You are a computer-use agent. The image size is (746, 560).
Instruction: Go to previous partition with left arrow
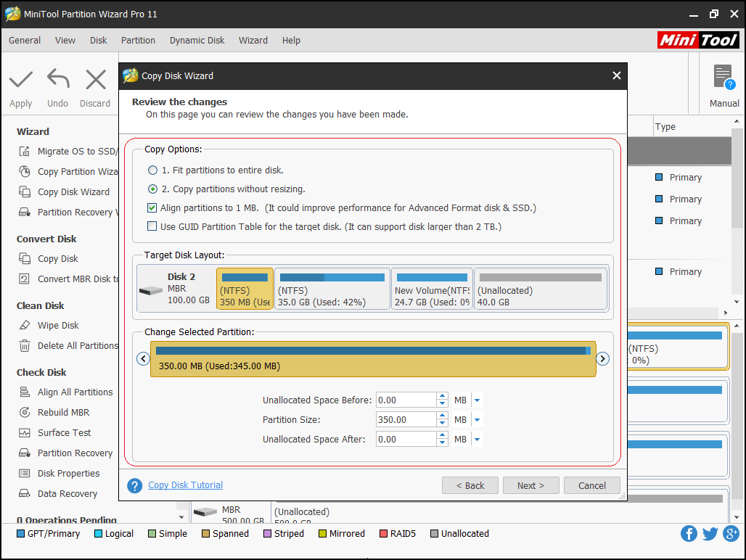click(x=143, y=358)
